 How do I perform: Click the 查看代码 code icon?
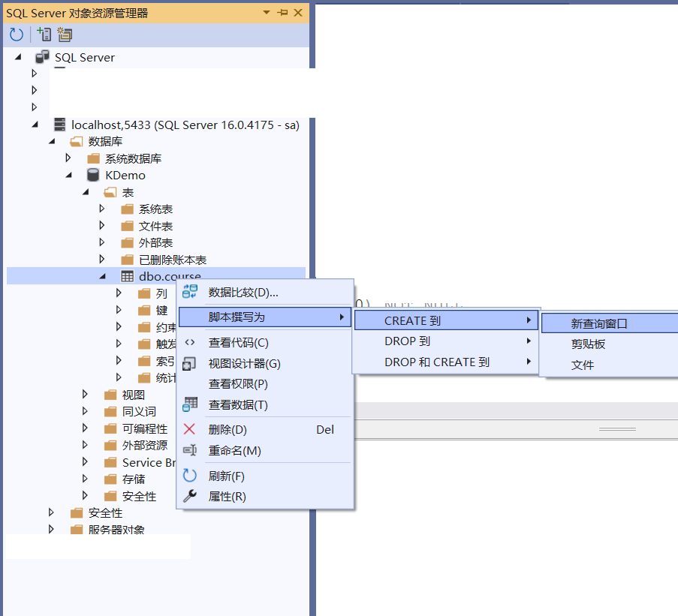[190, 343]
